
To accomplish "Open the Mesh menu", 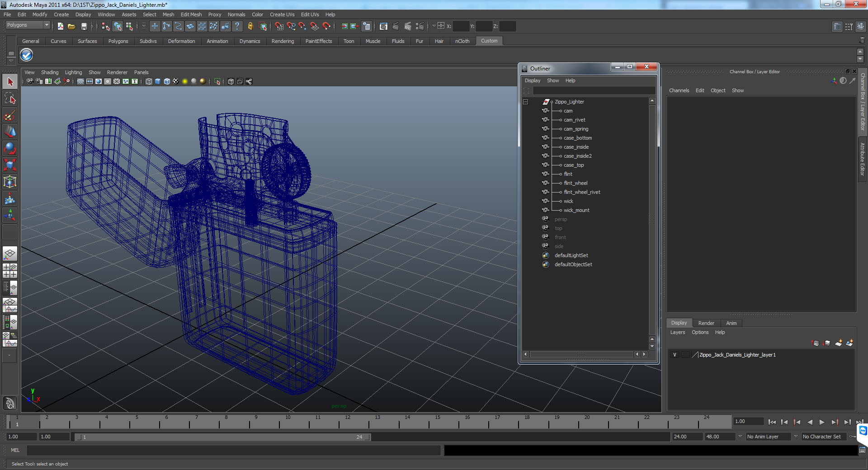I will [168, 14].
